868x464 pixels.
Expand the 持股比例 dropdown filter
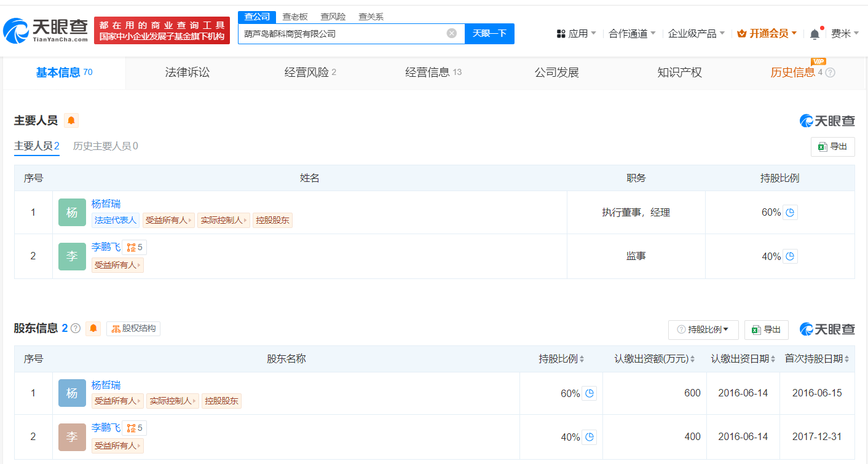(x=703, y=329)
